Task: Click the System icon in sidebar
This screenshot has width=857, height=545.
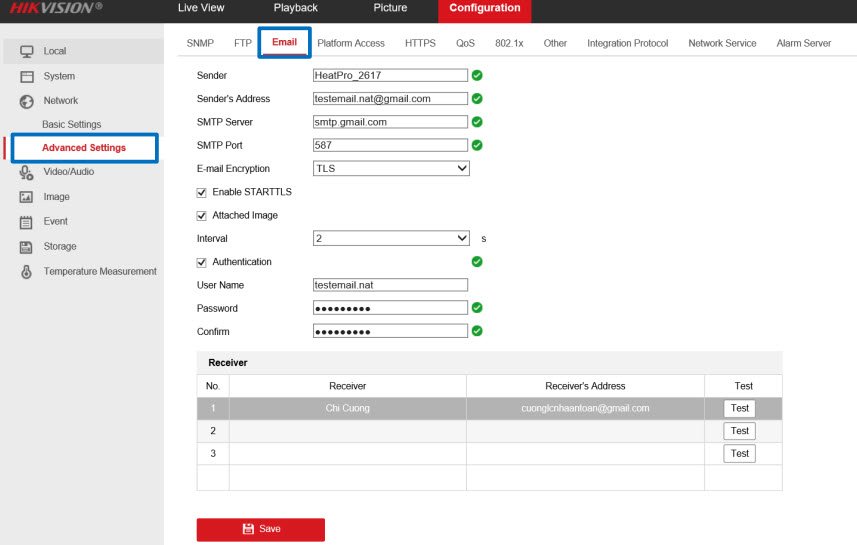Action: (27, 76)
